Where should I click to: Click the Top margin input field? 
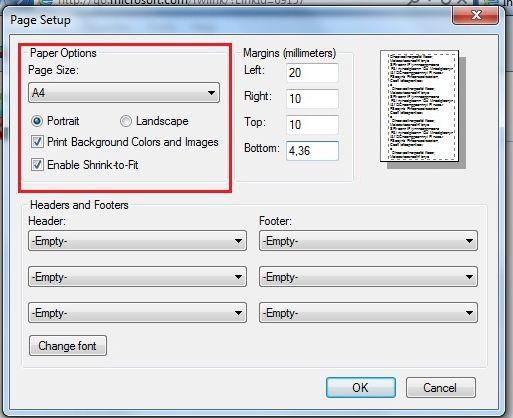coord(312,125)
